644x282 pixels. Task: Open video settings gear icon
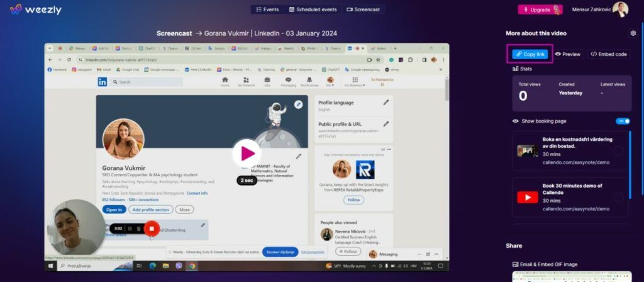pos(633,33)
